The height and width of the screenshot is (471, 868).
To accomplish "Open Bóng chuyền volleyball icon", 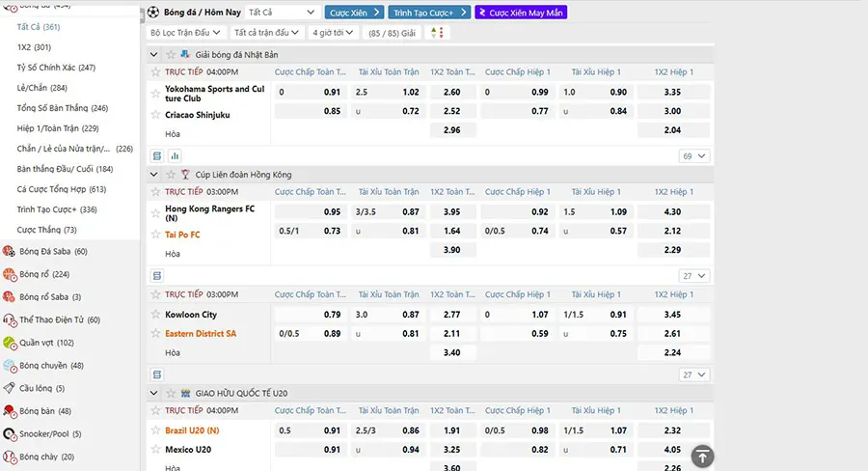I will point(10,366).
